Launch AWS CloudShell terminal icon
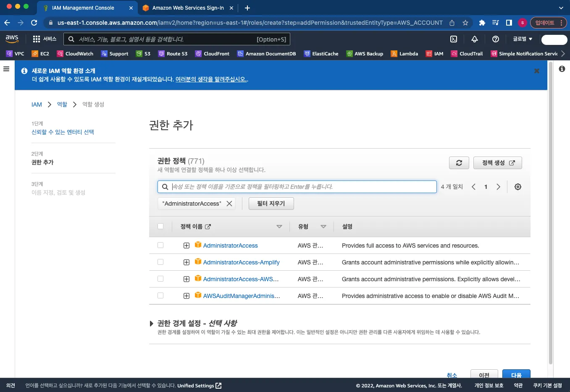The width and height of the screenshot is (570, 392). pyautogui.click(x=454, y=39)
